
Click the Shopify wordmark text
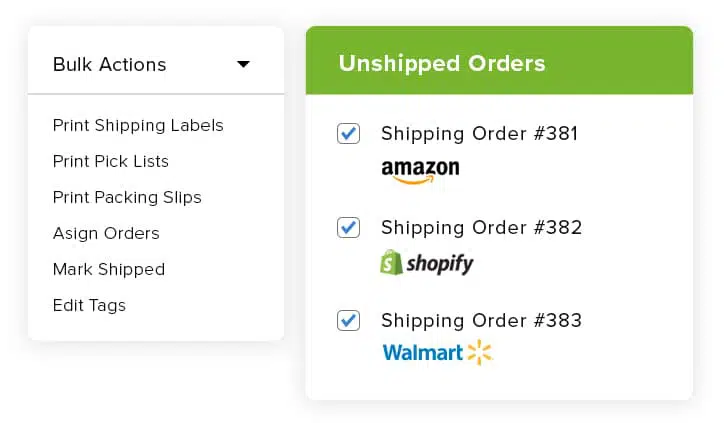(x=440, y=264)
